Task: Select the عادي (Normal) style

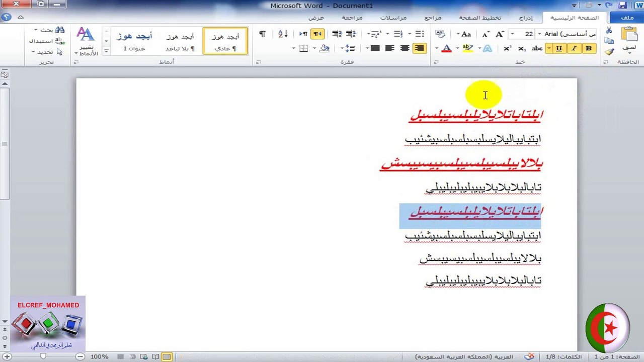Action: click(225, 41)
